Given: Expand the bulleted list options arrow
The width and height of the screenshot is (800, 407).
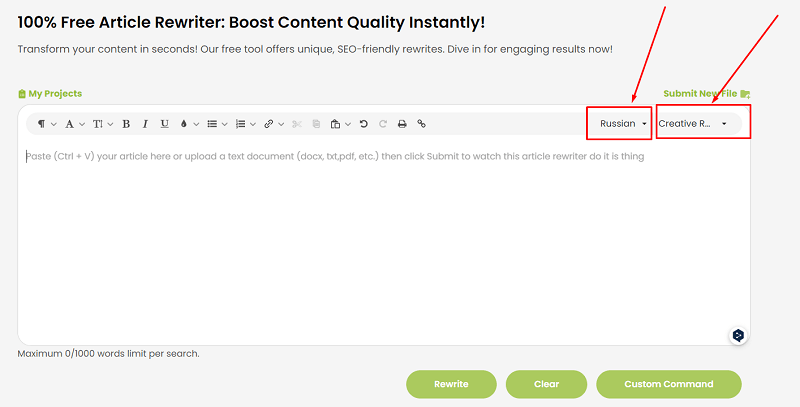Looking at the screenshot, I should pos(224,124).
